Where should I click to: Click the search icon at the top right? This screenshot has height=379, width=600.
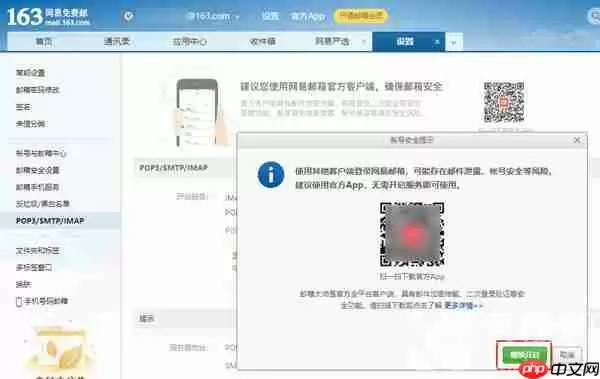pyautogui.click(x=594, y=16)
